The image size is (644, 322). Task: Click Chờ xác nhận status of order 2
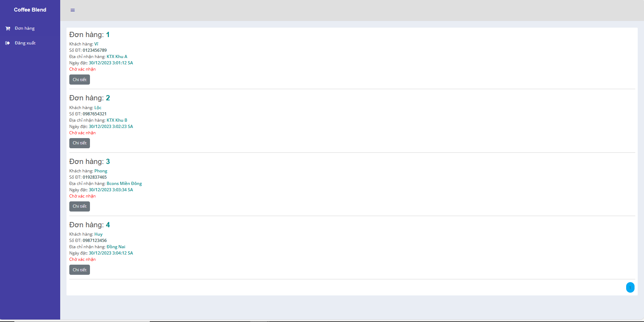click(x=83, y=133)
